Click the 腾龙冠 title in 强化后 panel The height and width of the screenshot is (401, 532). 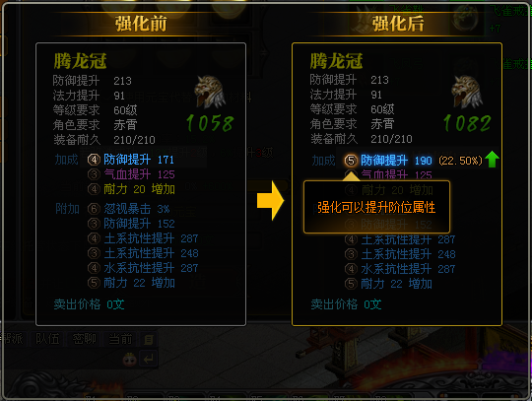point(337,61)
